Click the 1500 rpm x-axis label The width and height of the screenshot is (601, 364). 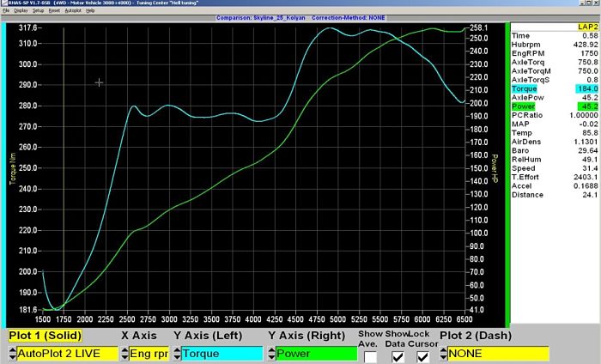click(43, 319)
